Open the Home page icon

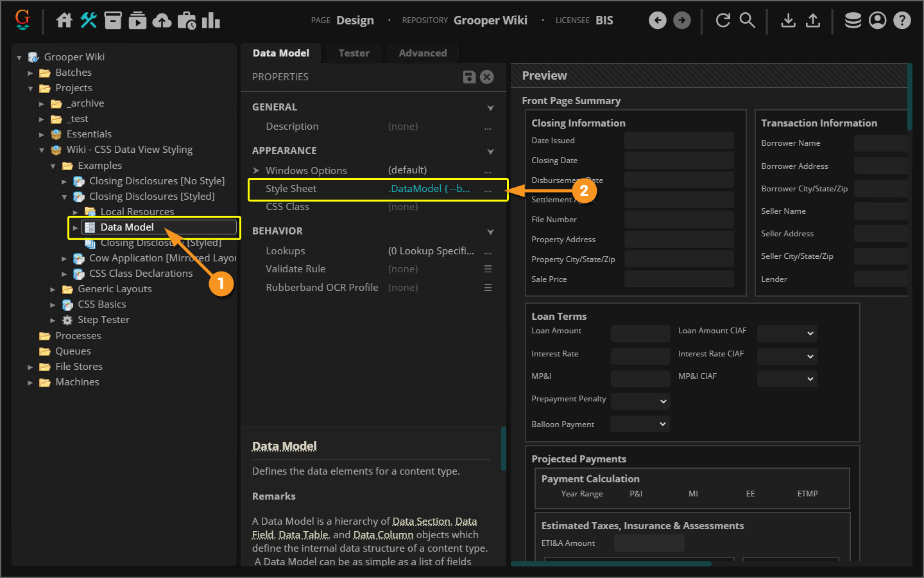pyautogui.click(x=64, y=21)
